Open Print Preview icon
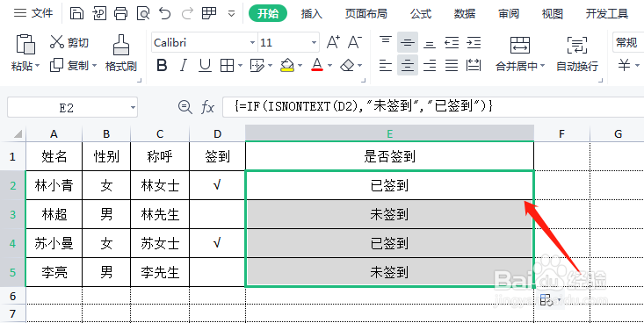This screenshot has height=323, width=644. (143, 13)
